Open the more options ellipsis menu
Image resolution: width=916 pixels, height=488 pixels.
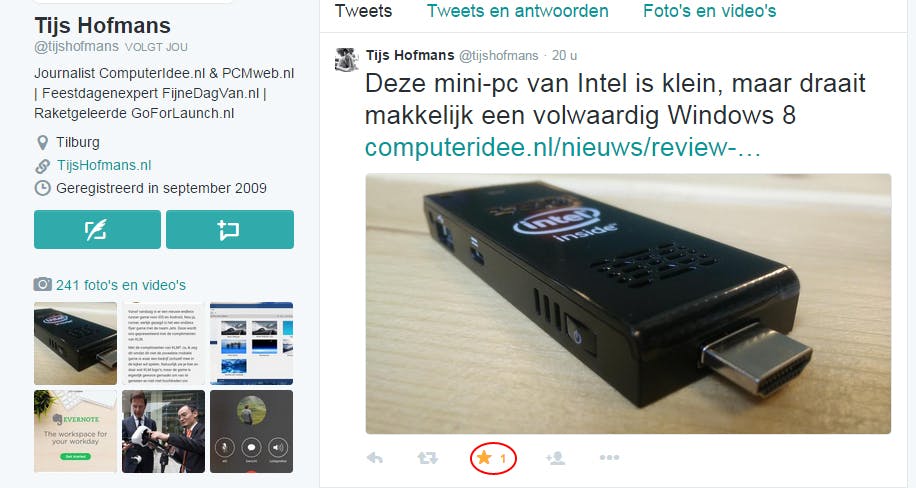609,458
